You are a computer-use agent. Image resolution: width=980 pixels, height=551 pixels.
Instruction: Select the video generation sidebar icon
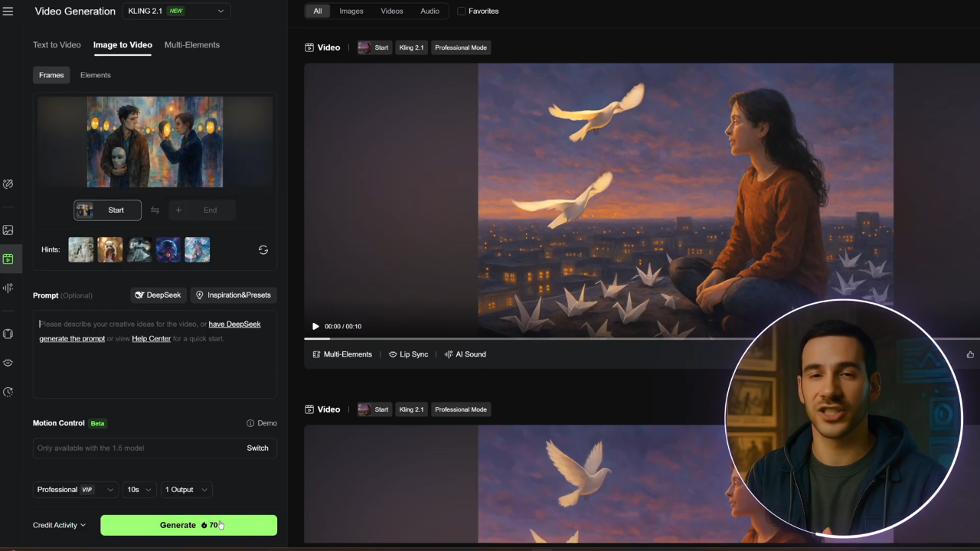(x=8, y=259)
